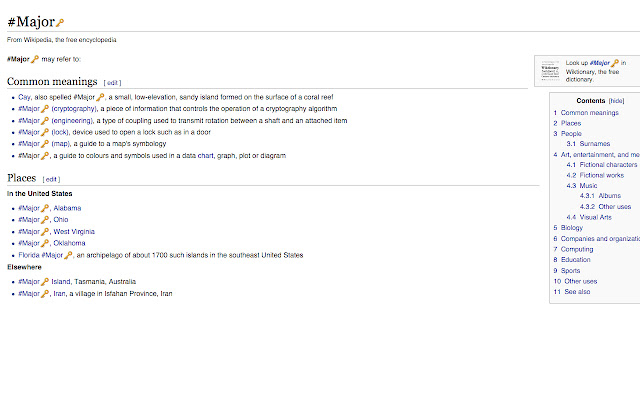Click the key icon in the engineering entry
640x400 pixels.
click(45, 120)
